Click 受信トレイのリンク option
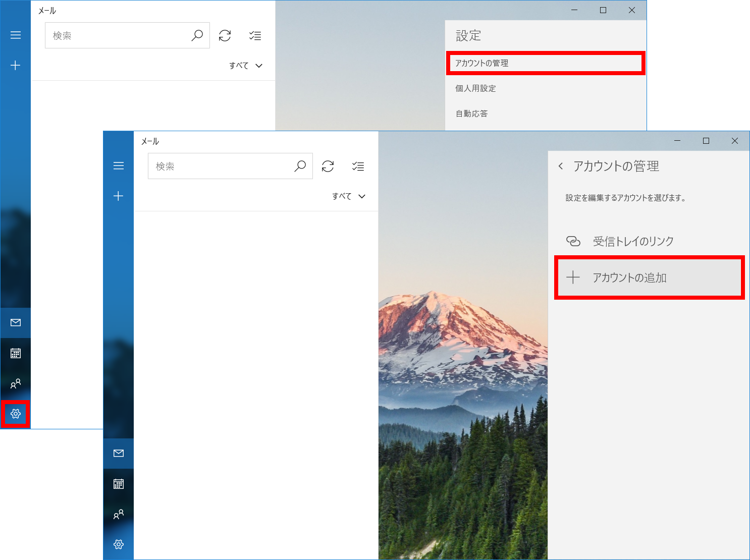The height and width of the screenshot is (560, 750). click(x=633, y=241)
